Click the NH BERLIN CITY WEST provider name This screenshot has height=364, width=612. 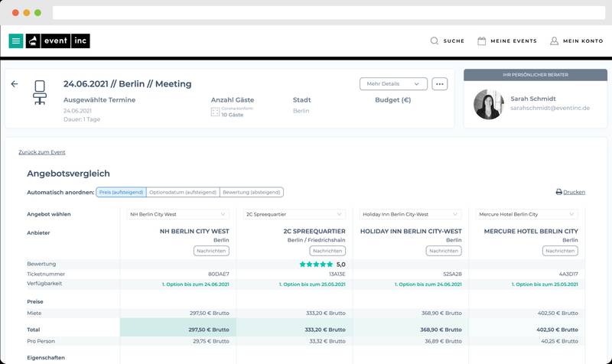(x=194, y=232)
